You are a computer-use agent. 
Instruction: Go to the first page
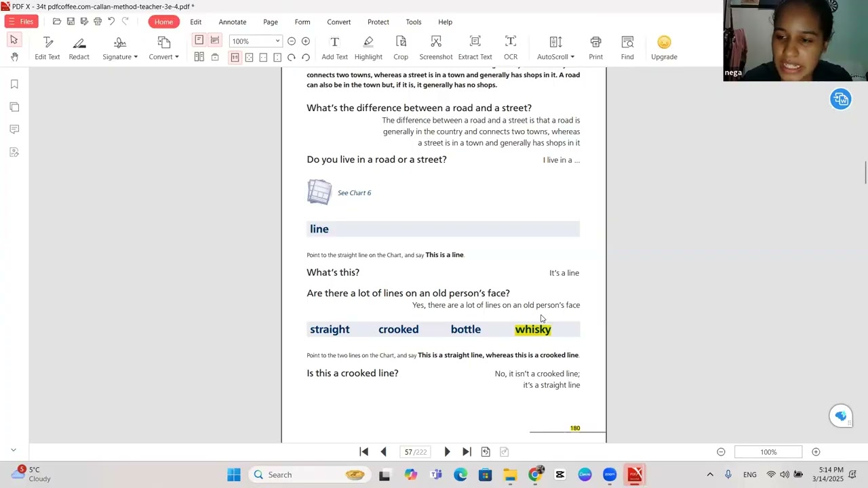(x=364, y=452)
